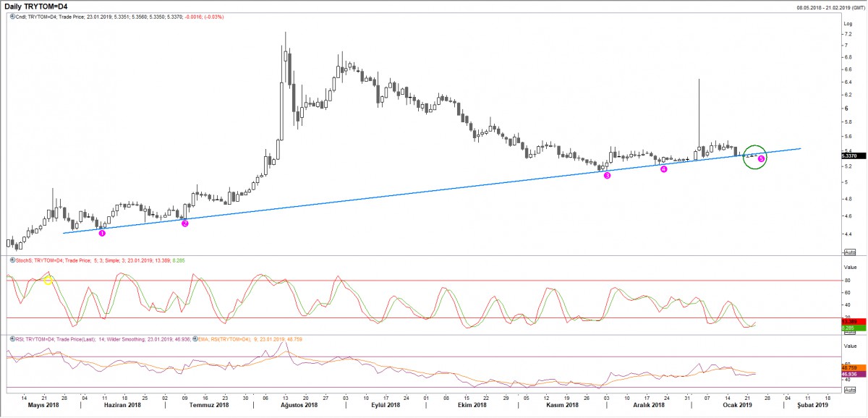Viewport: 868px width, 418px height.
Task: Toggle Auto scale on stochastic panel axis
Action: click(850, 331)
